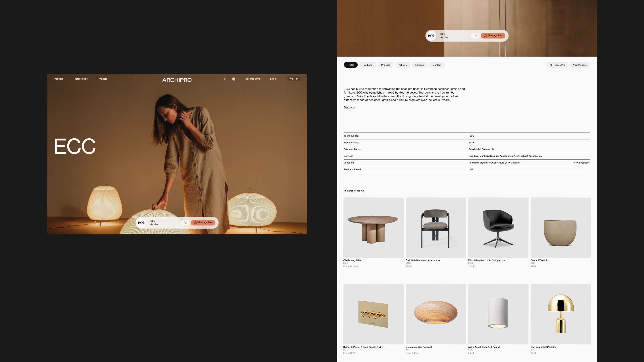Click the ecc logo avatar in hero card
This screenshot has width=644, height=362.
(141, 223)
